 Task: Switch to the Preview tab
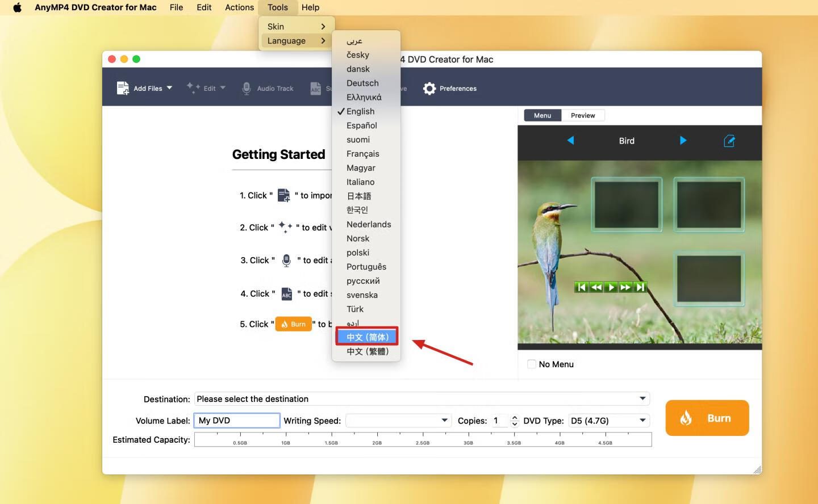pyautogui.click(x=583, y=115)
